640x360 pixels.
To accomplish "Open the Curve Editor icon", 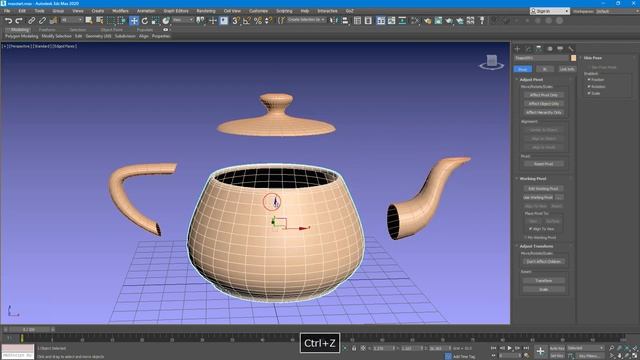I will click(391, 20).
